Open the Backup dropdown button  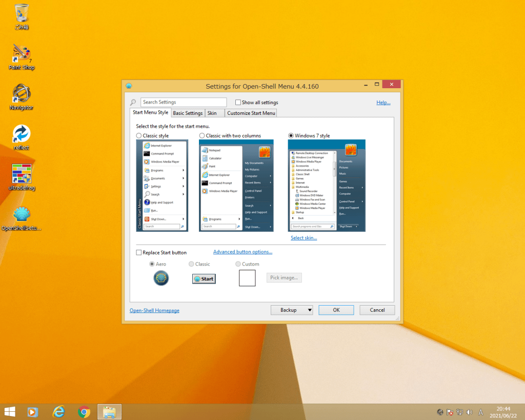292,310
